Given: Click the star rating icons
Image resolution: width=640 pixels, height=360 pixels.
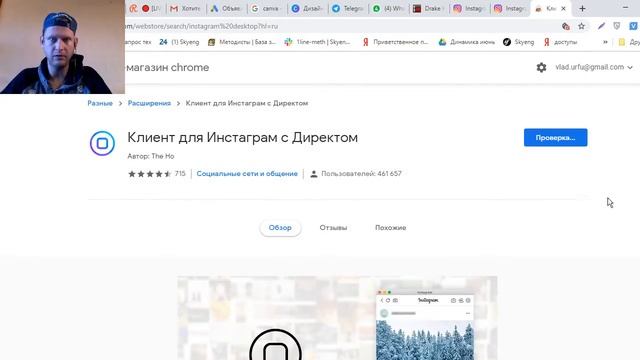Looking at the screenshot, I should (149, 174).
